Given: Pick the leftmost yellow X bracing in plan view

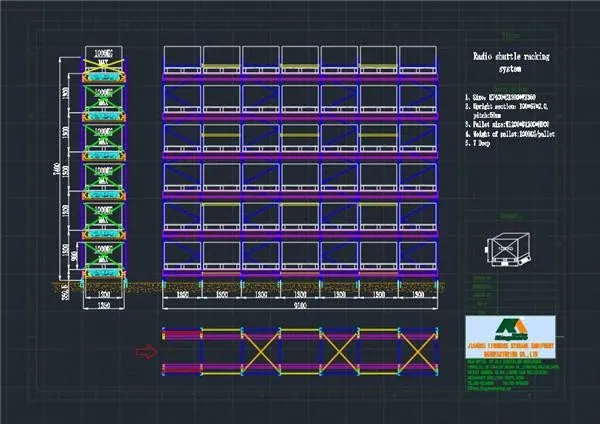Looking at the screenshot, I should tap(261, 352).
